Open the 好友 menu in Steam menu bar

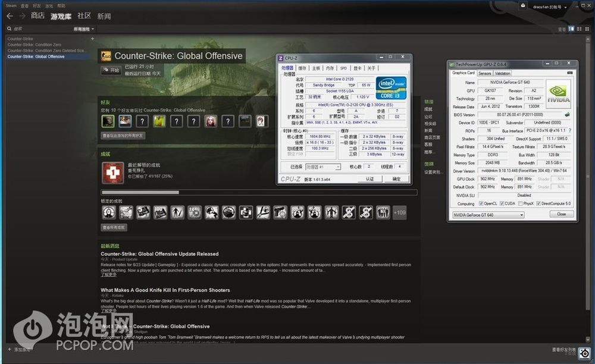click(37, 6)
